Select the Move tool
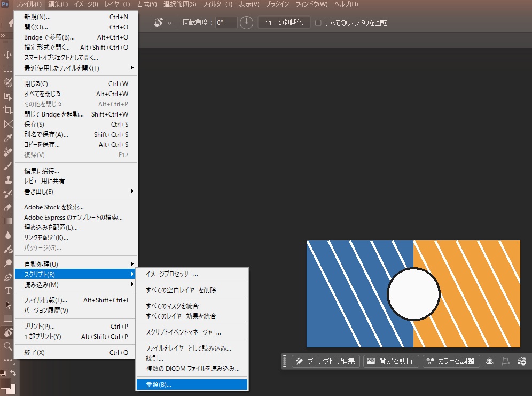Screen dimensions: 532x396 click(x=7, y=55)
